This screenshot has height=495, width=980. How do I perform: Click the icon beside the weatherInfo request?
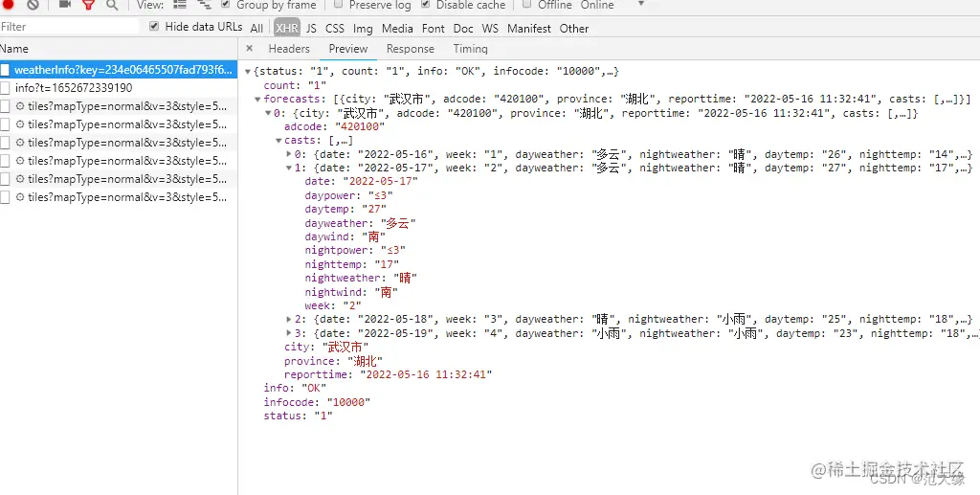(5, 70)
